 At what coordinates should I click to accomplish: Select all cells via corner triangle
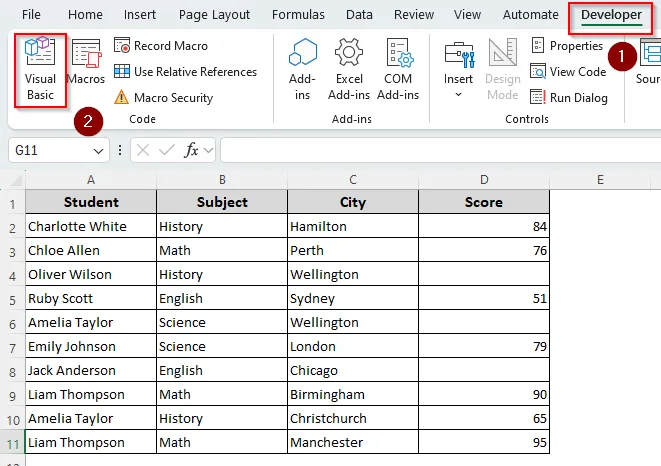click(16, 180)
